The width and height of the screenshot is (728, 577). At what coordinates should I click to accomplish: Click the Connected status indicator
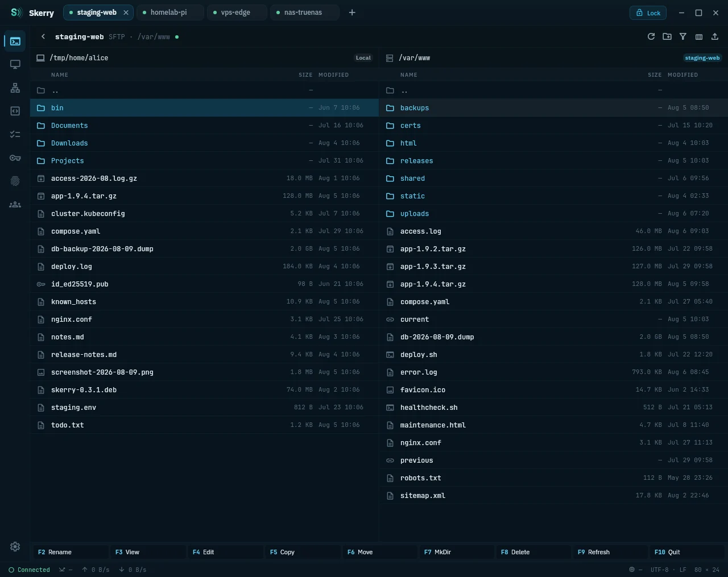(29, 570)
